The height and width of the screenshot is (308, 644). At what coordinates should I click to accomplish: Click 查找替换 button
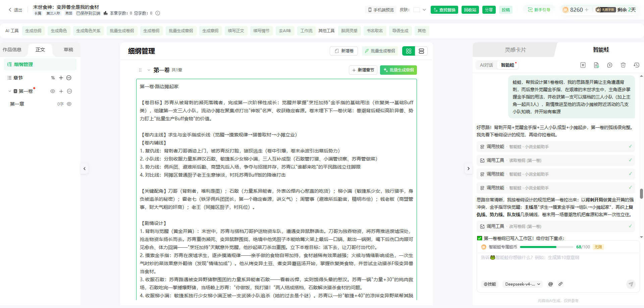coord(444,10)
